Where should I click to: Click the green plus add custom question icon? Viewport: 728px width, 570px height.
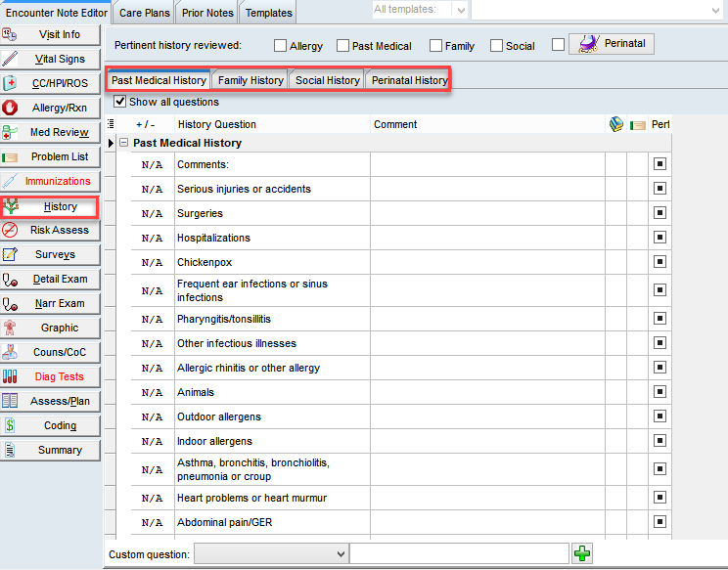click(x=582, y=553)
